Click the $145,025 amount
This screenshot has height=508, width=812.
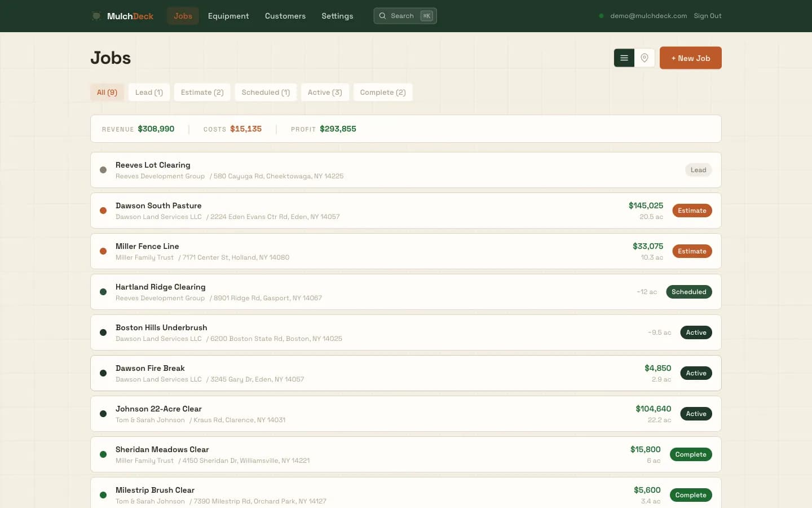646,205
